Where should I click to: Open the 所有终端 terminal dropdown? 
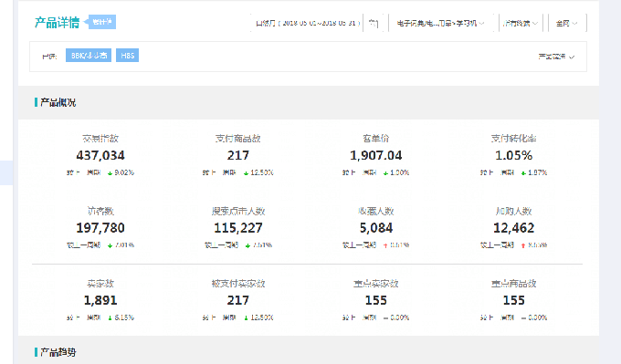pos(521,24)
